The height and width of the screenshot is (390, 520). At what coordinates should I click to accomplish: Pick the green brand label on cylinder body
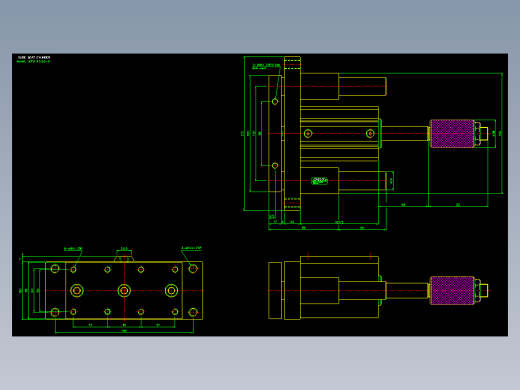(x=319, y=181)
